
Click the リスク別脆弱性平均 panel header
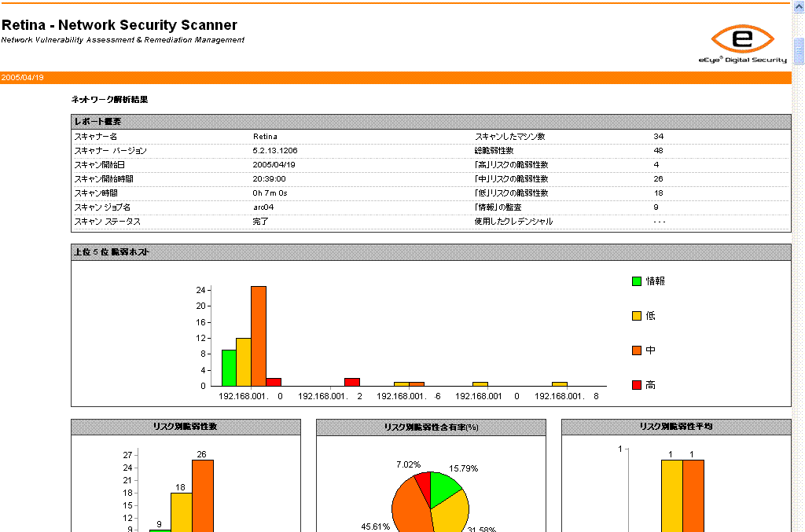pyautogui.click(x=676, y=427)
